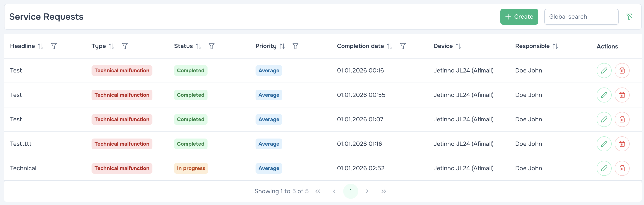
Task: Go to the last page with double-arrow control
Action: pos(384,191)
